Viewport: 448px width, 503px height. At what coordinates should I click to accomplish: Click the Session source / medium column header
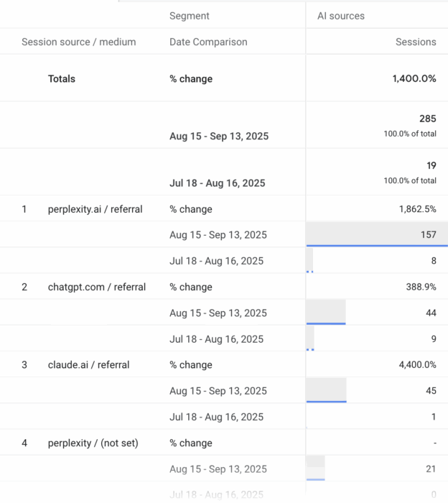pyautogui.click(x=78, y=42)
